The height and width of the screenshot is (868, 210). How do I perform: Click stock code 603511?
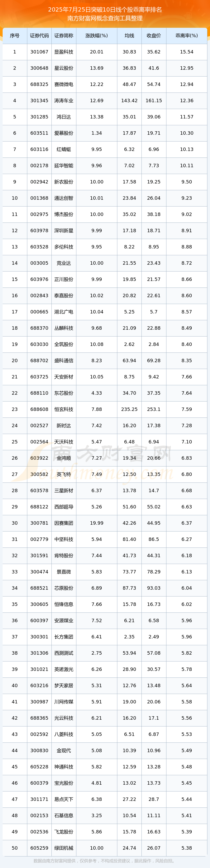tap(39, 133)
